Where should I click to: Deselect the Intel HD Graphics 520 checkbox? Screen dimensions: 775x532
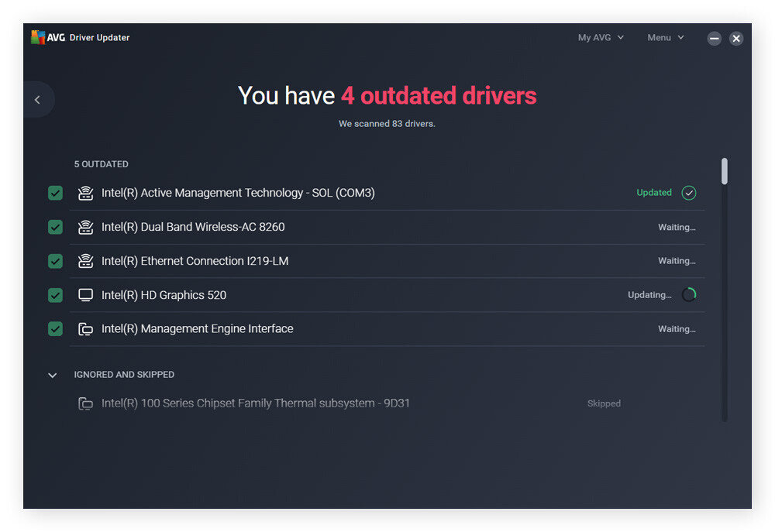click(55, 295)
